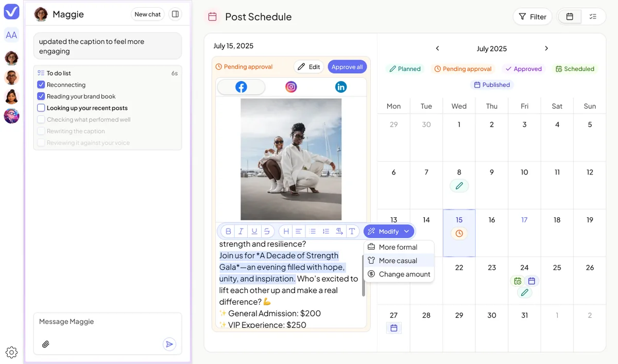Go to the previous month
The width and height of the screenshot is (618, 364).
click(437, 48)
